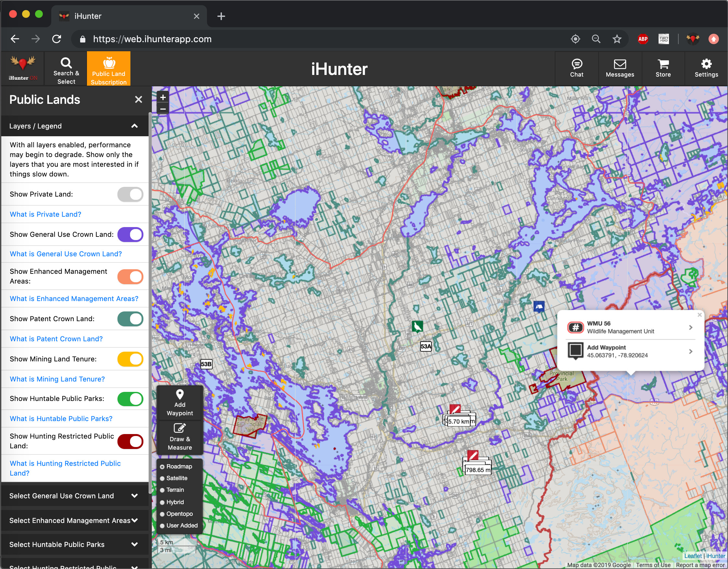The image size is (728, 569).
Task: Zoom in on the map
Action: 163,97
